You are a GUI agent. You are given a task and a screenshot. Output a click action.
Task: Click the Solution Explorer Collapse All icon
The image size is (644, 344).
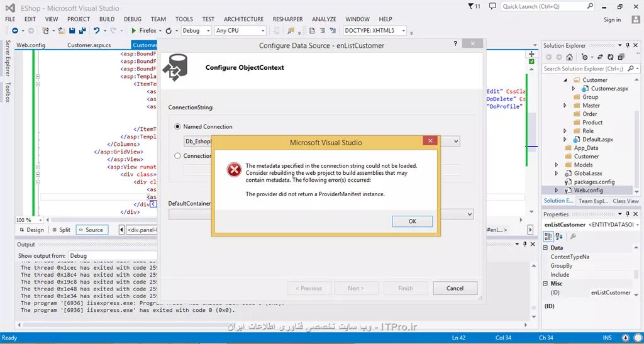621,57
